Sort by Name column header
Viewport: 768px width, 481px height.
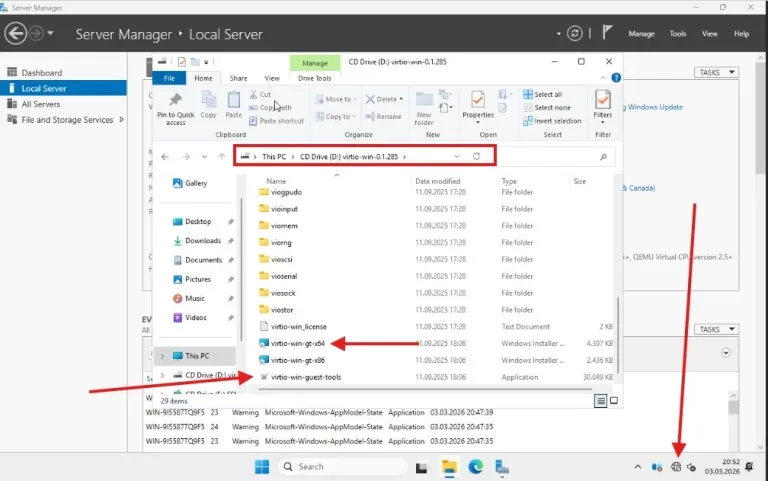[x=276, y=181]
